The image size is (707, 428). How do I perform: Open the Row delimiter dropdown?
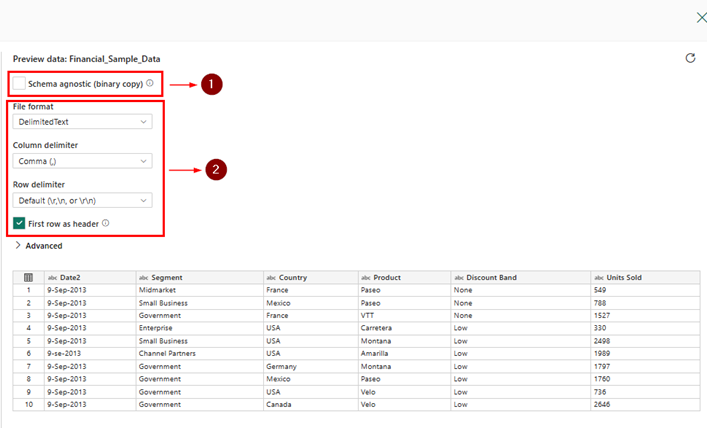click(x=83, y=201)
